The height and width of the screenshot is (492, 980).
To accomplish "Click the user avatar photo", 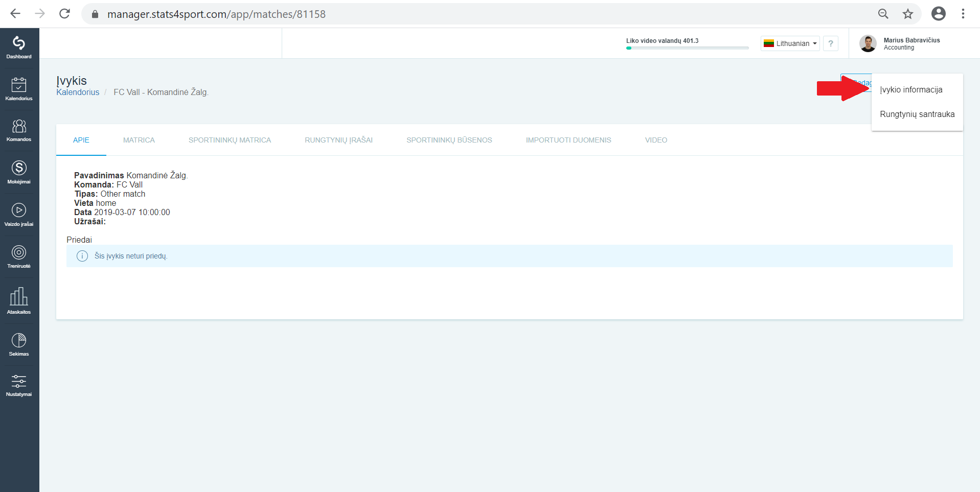I will (868, 43).
